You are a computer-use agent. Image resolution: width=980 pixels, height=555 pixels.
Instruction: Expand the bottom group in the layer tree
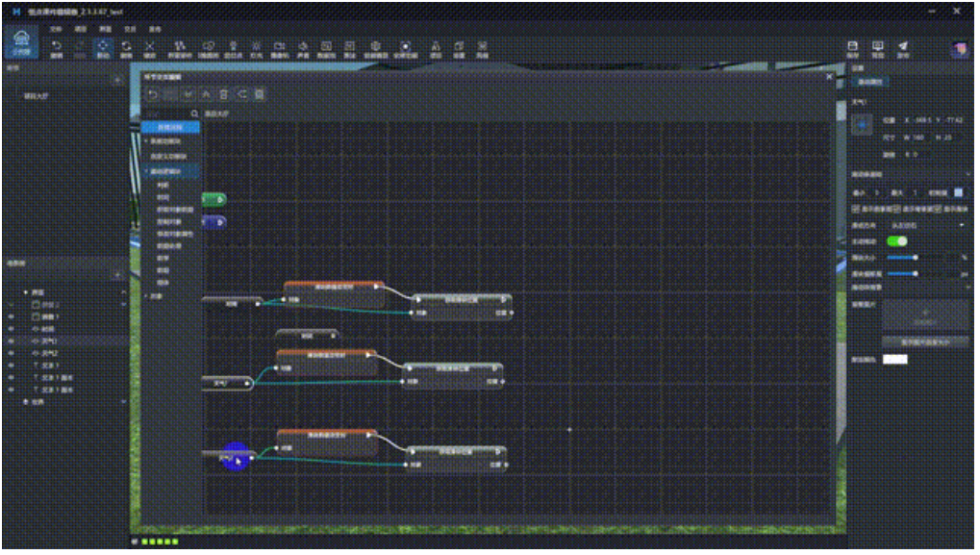pos(26,402)
